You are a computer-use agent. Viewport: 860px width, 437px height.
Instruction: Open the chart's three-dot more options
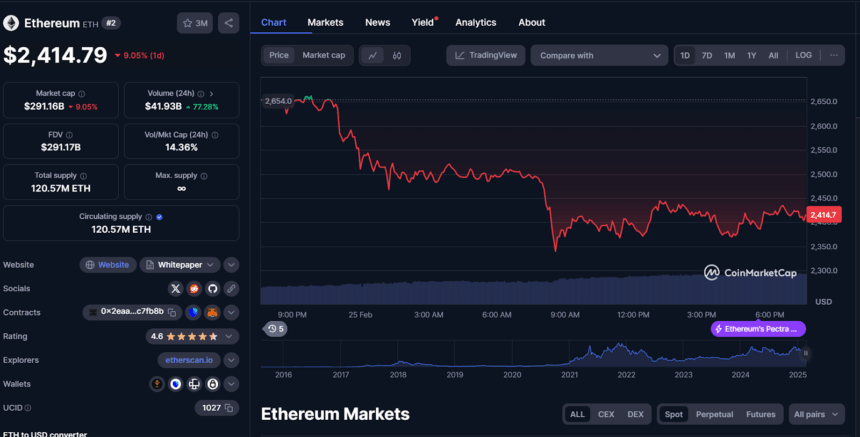[x=834, y=55]
